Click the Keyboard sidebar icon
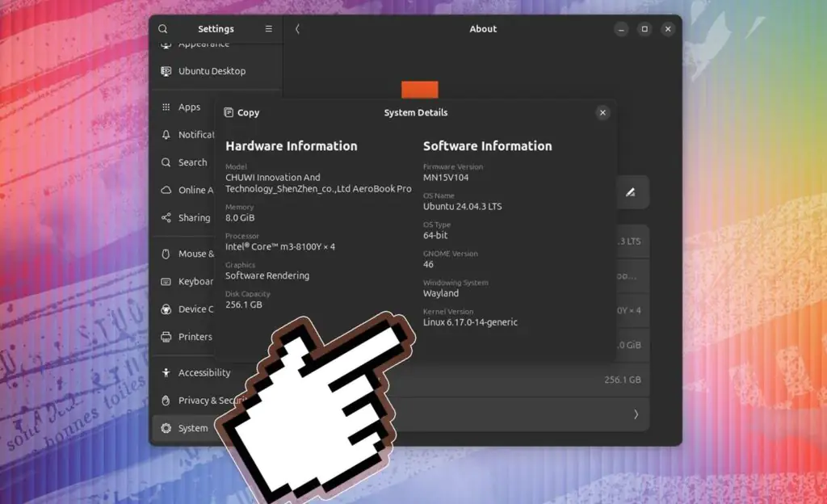 click(165, 281)
